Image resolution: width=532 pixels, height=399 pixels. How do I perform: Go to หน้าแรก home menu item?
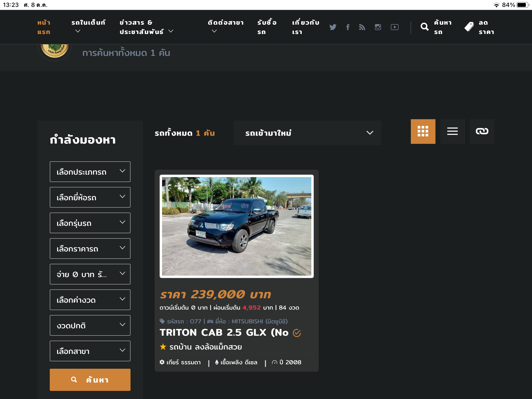[x=44, y=27]
